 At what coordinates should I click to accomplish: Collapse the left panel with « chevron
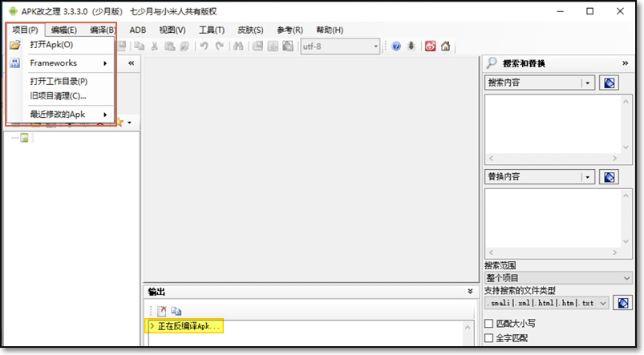pyautogui.click(x=131, y=63)
